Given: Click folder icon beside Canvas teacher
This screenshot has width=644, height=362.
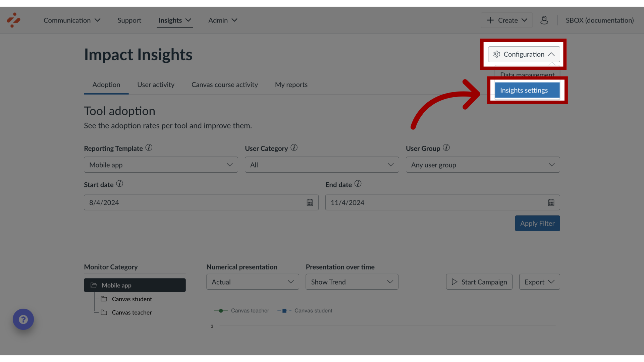Looking at the screenshot, I should point(104,312).
